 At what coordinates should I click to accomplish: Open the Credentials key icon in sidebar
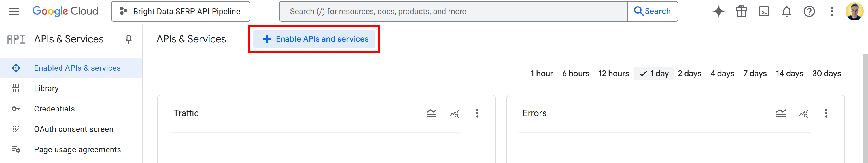click(16, 108)
